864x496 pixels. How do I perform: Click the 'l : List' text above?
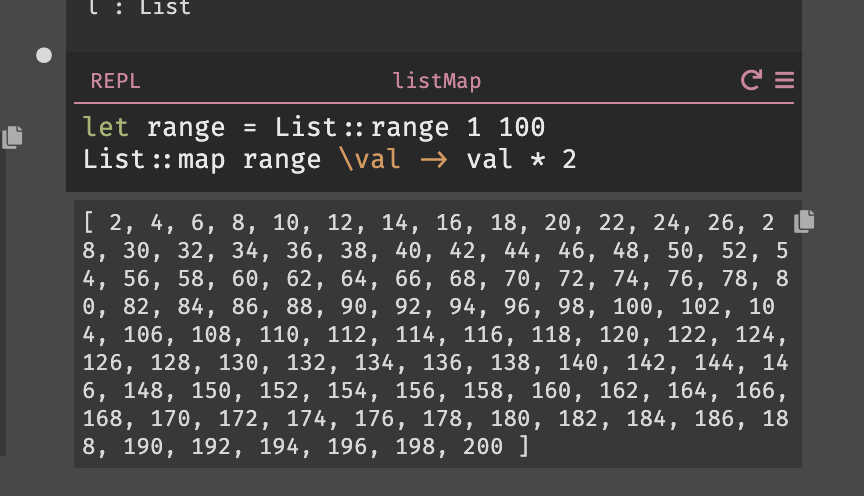[139, 8]
